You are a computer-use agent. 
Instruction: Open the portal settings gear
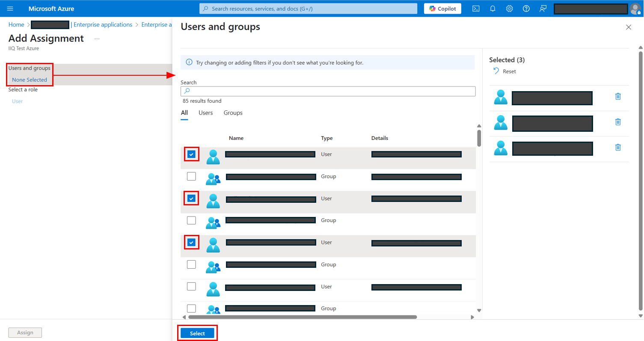coord(509,9)
